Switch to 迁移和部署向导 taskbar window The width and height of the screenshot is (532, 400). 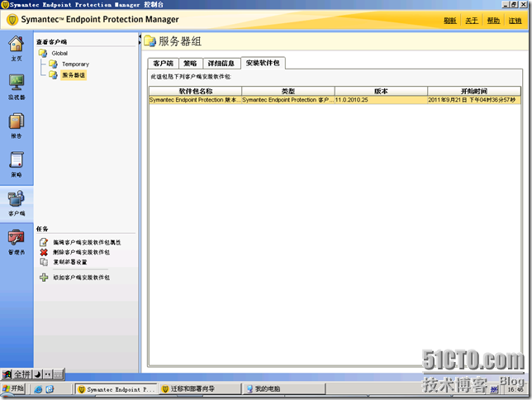[x=200, y=389]
